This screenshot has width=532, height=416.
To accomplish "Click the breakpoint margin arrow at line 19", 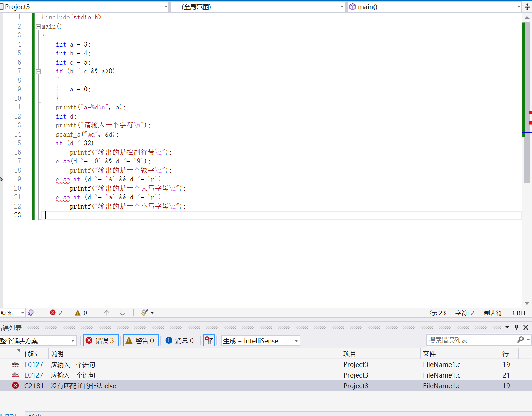I will point(1,180).
